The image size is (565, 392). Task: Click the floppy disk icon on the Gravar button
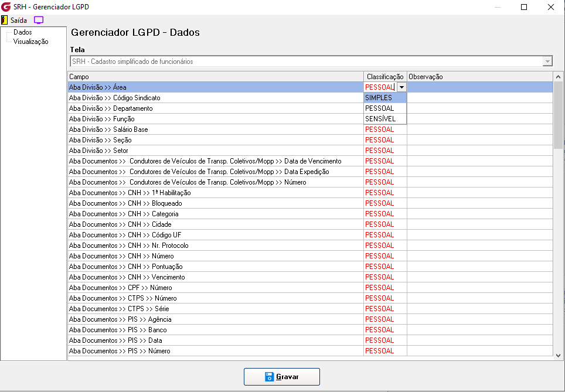[x=269, y=377]
